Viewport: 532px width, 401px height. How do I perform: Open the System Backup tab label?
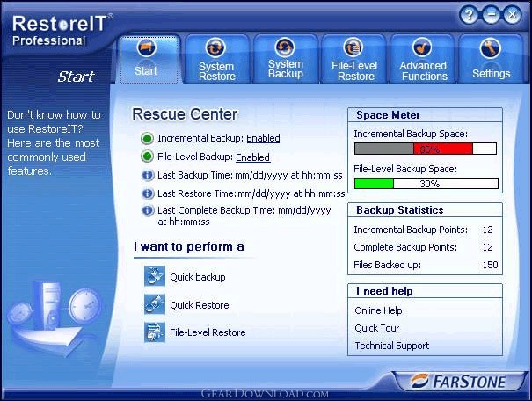[285, 69]
